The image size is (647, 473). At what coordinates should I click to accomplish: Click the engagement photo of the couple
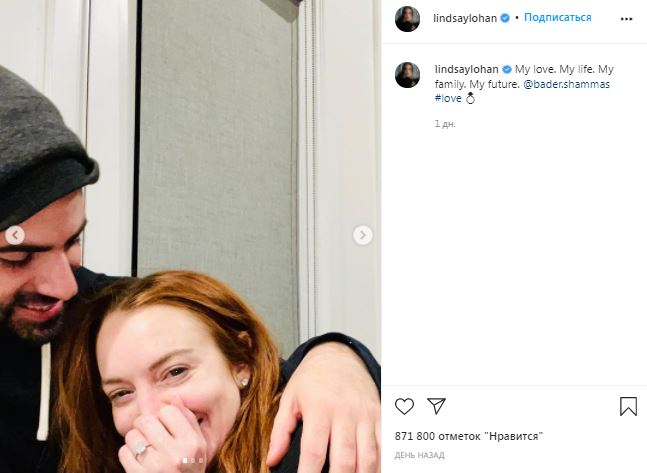191,236
